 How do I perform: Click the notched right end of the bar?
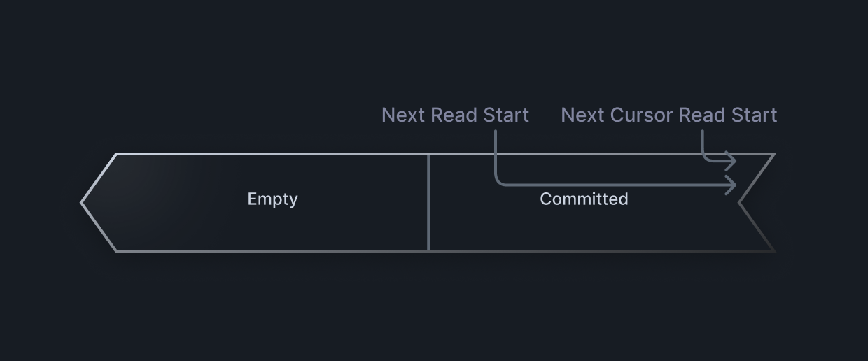tap(742, 203)
